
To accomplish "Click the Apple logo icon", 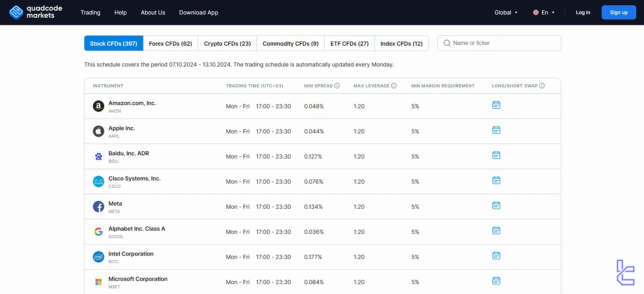I will tap(99, 131).
